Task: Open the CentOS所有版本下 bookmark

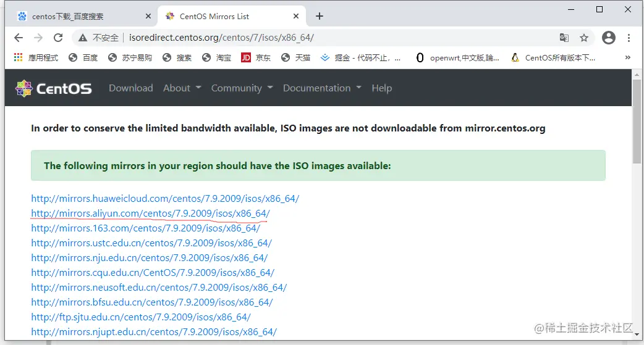Action: (553, 58)
